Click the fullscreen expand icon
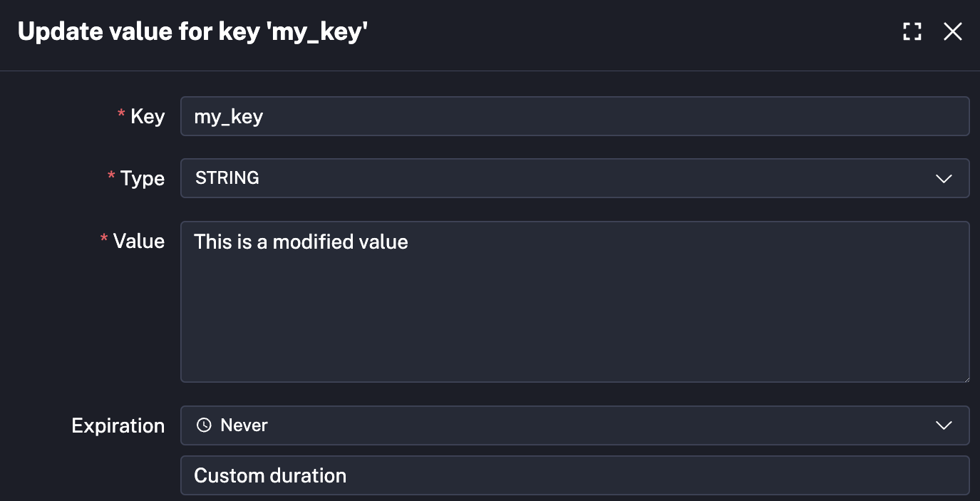This screenshot has width=980, height=501. pyautogui.click(x=912, y=31)
